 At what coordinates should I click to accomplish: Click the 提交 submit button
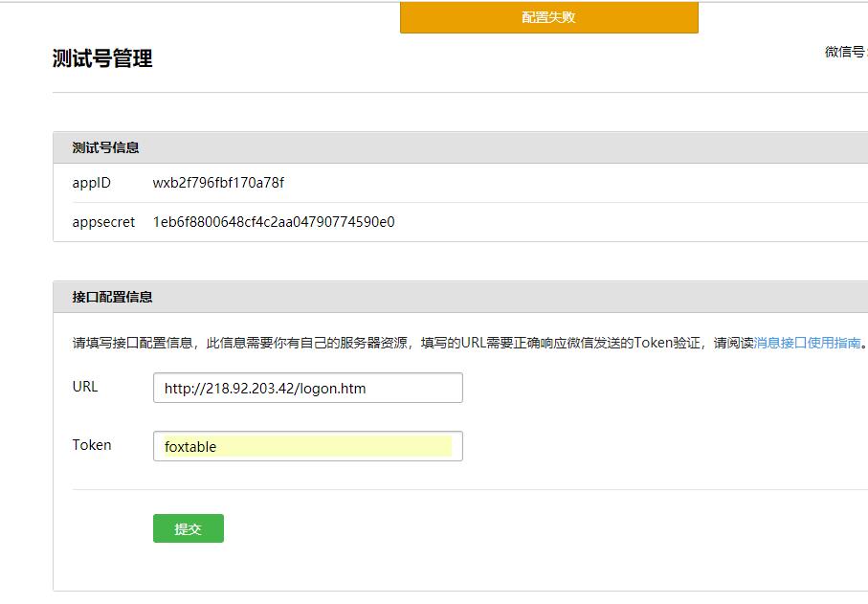[x=188, y=528]
